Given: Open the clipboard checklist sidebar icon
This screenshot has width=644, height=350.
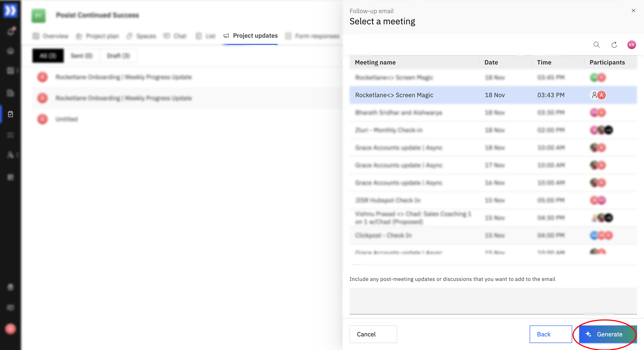Looking at the screenshot, I should [11, 114].
